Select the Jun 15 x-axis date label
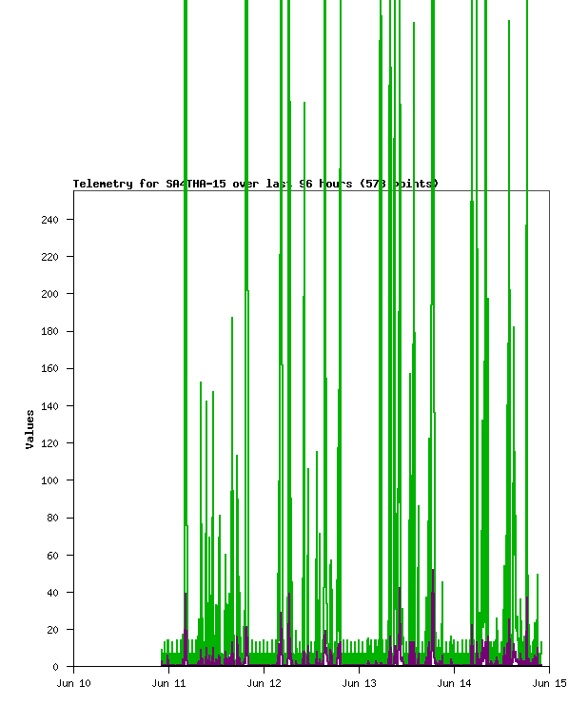 click(548, 682)
